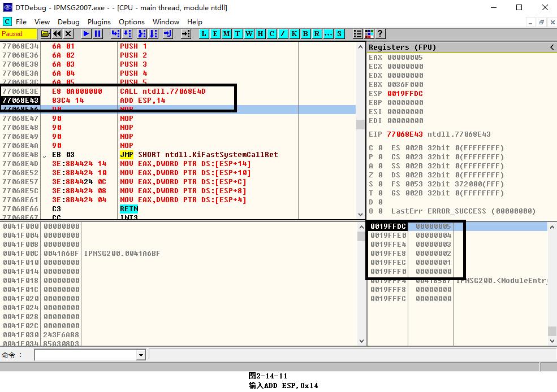Open the Plugins menu
This screenshot has height=392, width=557.
click(99, 21)
